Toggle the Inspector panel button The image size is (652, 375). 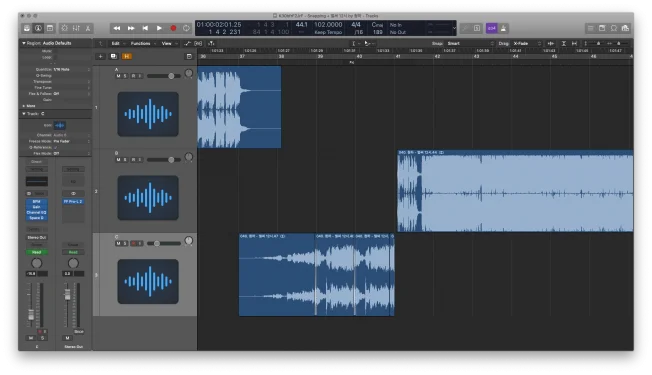(x=38, y=28)
